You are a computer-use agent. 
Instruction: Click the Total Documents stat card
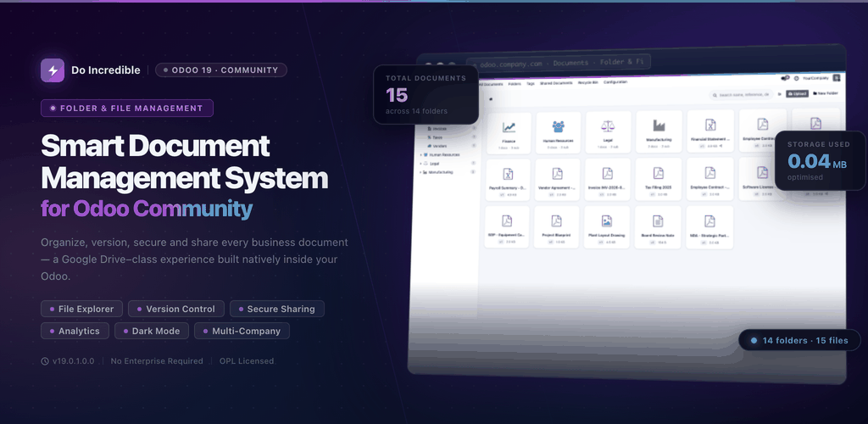point(426,95)
